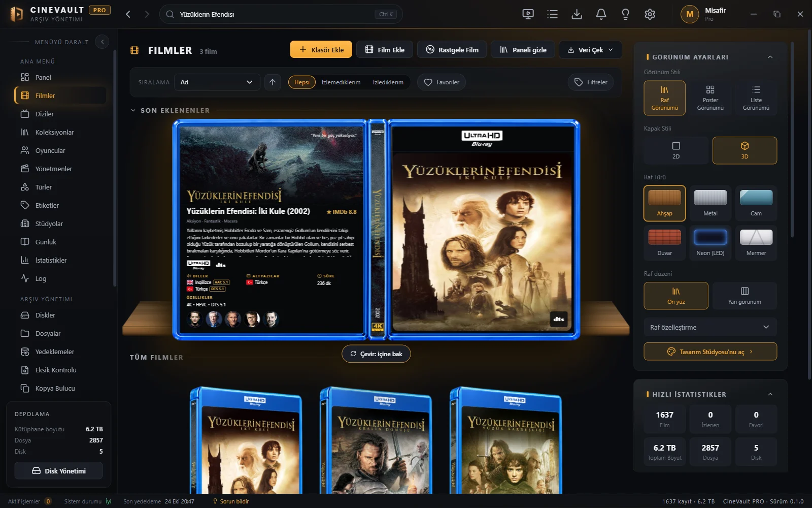Open İstatistikler in the sidebar

(60, 260)
